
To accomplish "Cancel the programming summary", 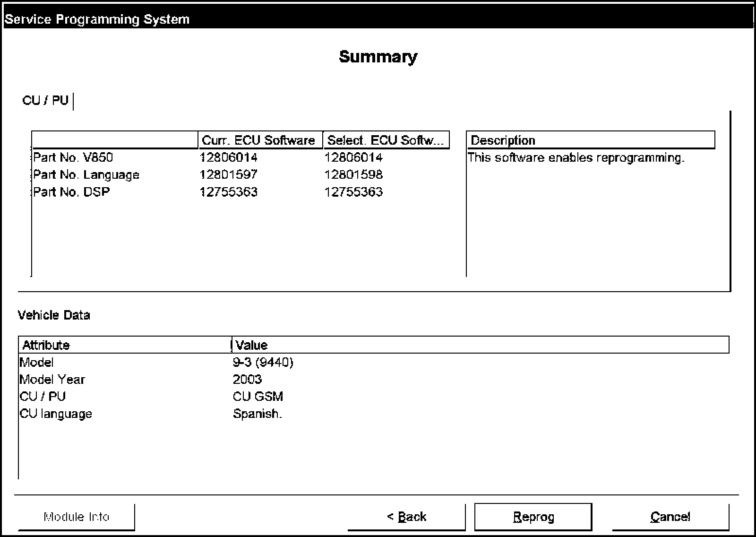I will point(670,517).
